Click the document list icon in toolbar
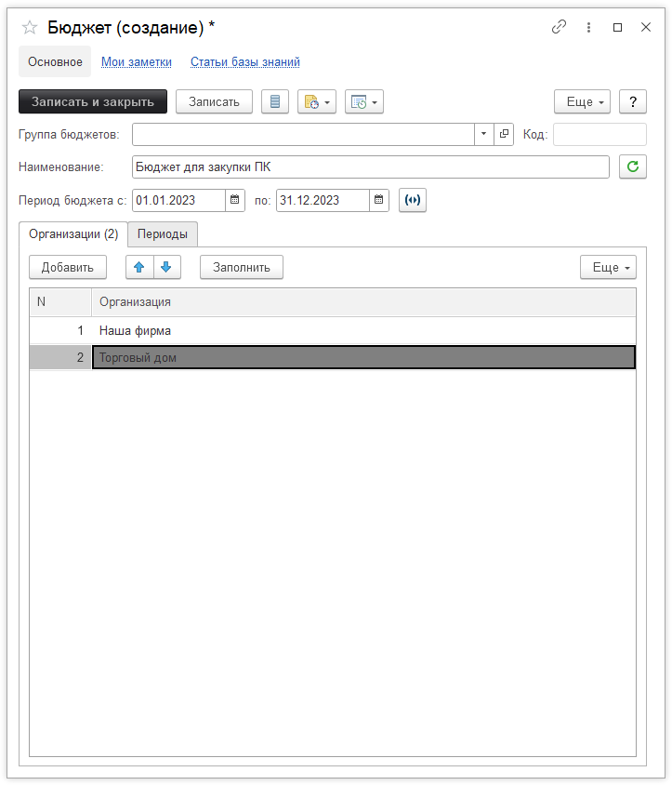The image size is (672, 785). tap(274, 102)
